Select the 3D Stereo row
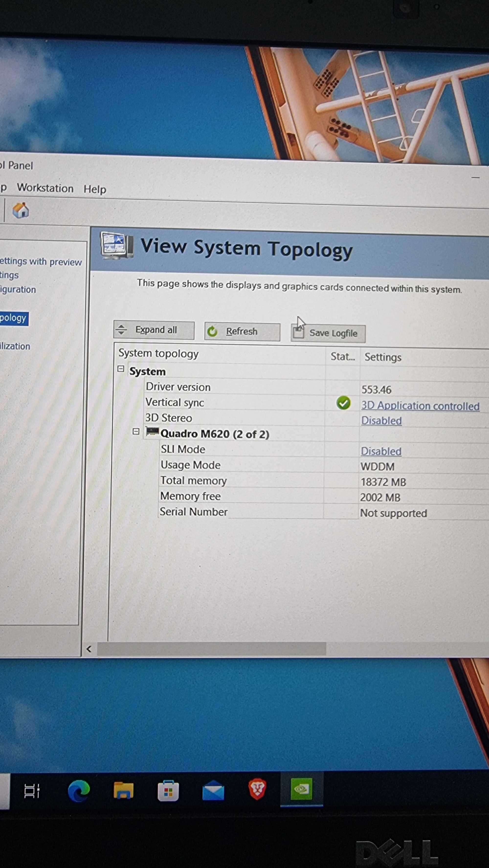Viewport: 489px width, 868px height. point(169,418)
